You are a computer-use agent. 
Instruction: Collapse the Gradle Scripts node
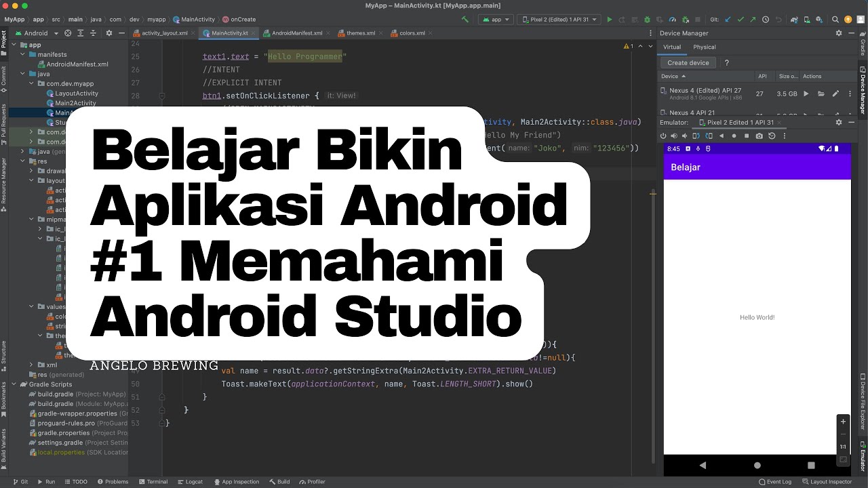point(14,384)
